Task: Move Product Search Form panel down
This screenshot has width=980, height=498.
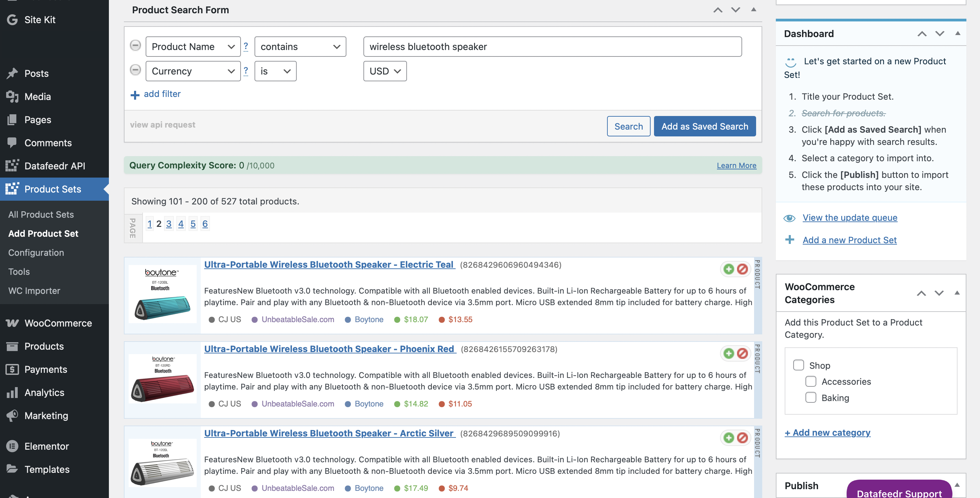Action: point(735,10)
